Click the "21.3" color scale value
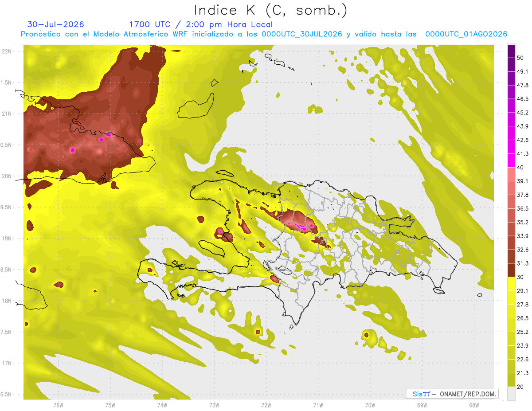The width and height of the screenshot is (532, 411). [x=523, y=373]
